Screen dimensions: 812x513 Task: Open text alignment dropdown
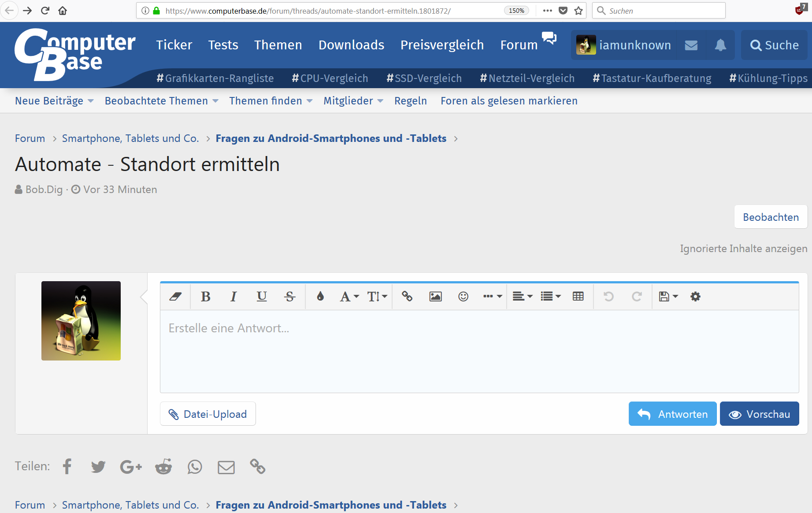pos(523,297)
